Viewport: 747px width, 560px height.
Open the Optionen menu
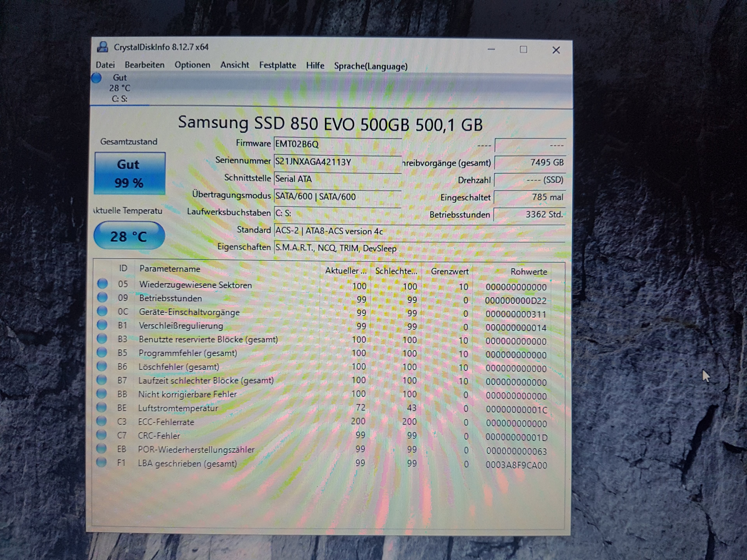pyautogui.click(x=192, y=65)
